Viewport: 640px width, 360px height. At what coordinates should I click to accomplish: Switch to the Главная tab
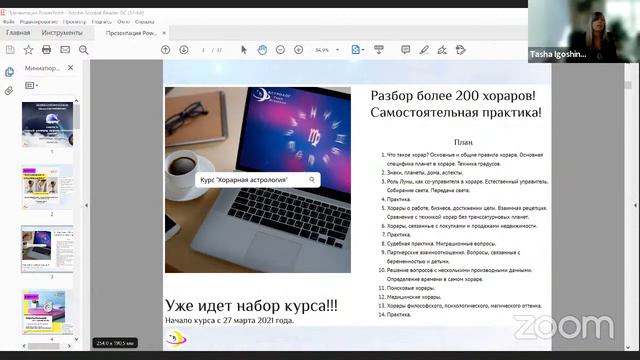click(18, 33)
